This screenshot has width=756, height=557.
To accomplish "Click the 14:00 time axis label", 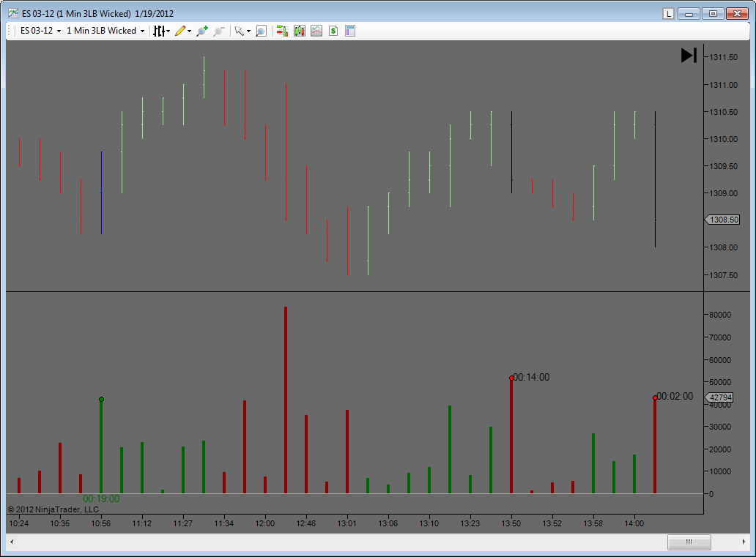I will [634, 524].
